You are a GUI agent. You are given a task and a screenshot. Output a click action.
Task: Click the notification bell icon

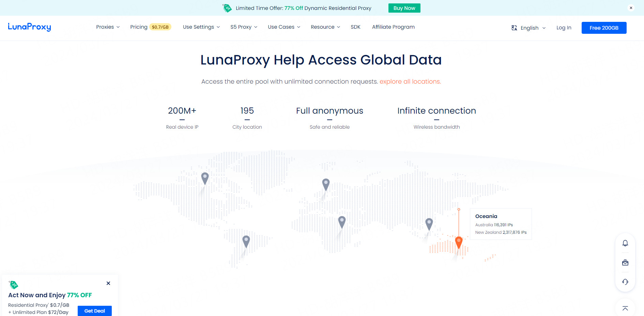[x=625, y=243]
